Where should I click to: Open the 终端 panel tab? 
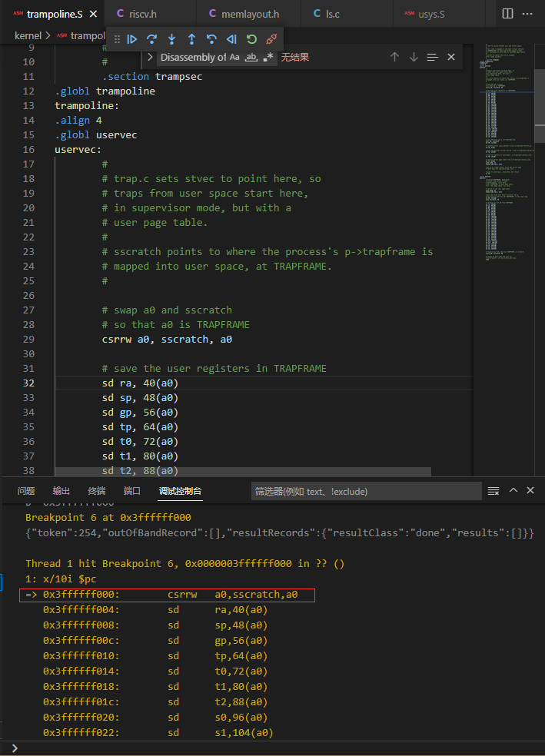pyautogui.click(x=97, y=491)
